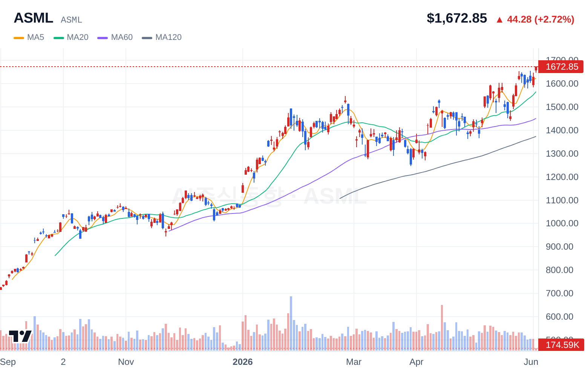Click the 600.00 price axis label

559,317
